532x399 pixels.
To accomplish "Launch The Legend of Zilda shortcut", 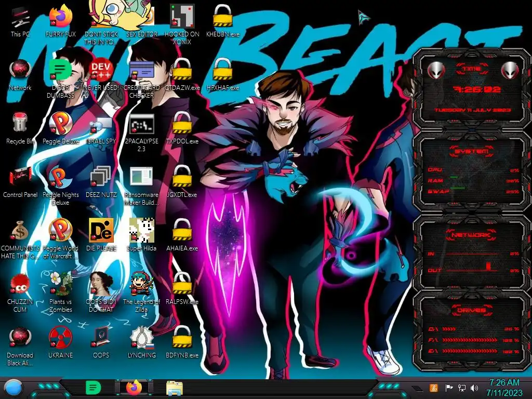I will coord(141,292).
